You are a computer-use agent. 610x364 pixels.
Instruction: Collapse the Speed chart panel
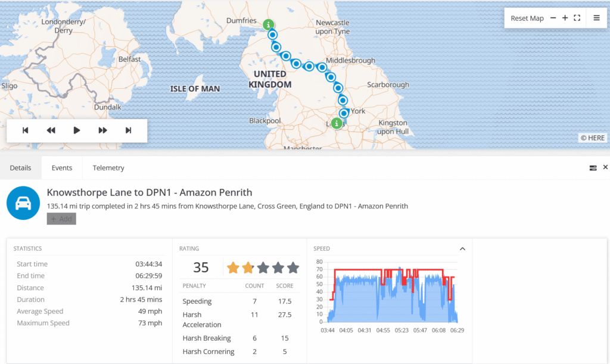click(x=462, y=249)
